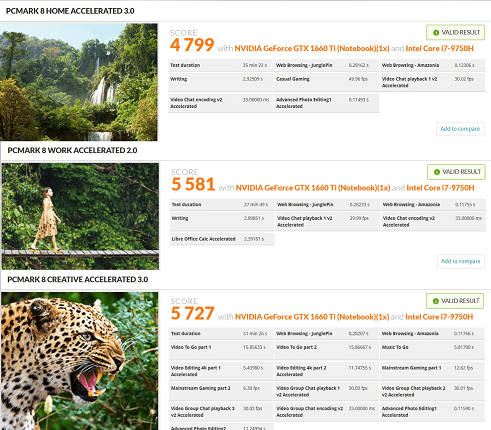
Task: Click Add to compare for Home Accelerated result
Action: (460, 129)
